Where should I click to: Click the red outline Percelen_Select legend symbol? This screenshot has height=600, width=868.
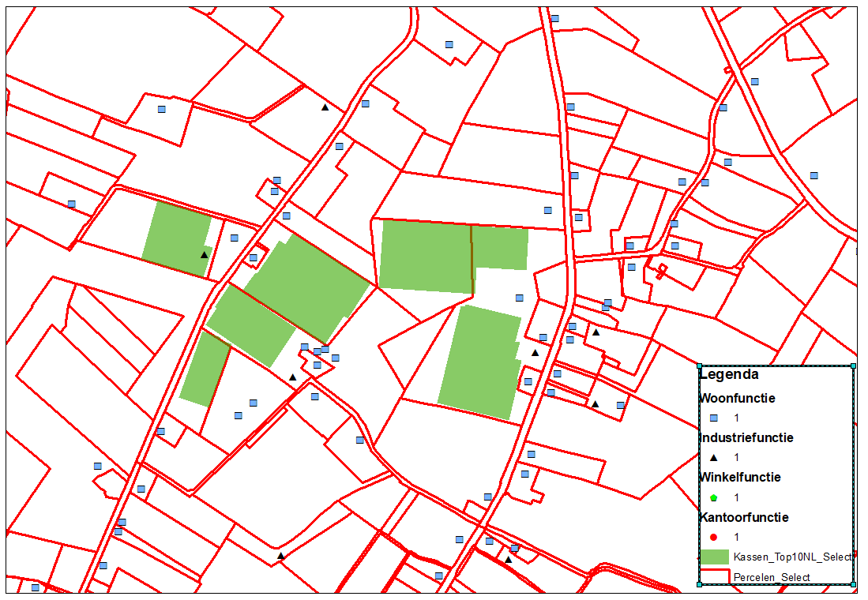[x=713, y=576]
